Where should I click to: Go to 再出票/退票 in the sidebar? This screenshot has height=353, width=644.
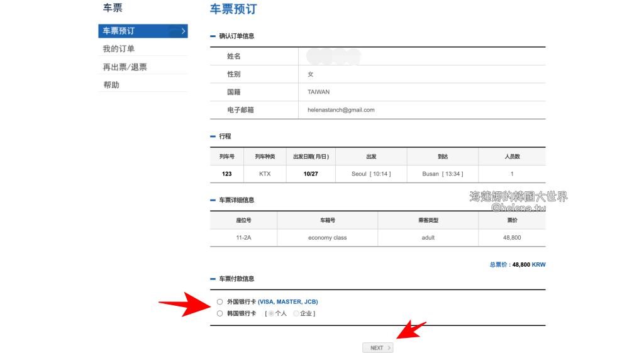pyautogui.click(x=125, y=67)
